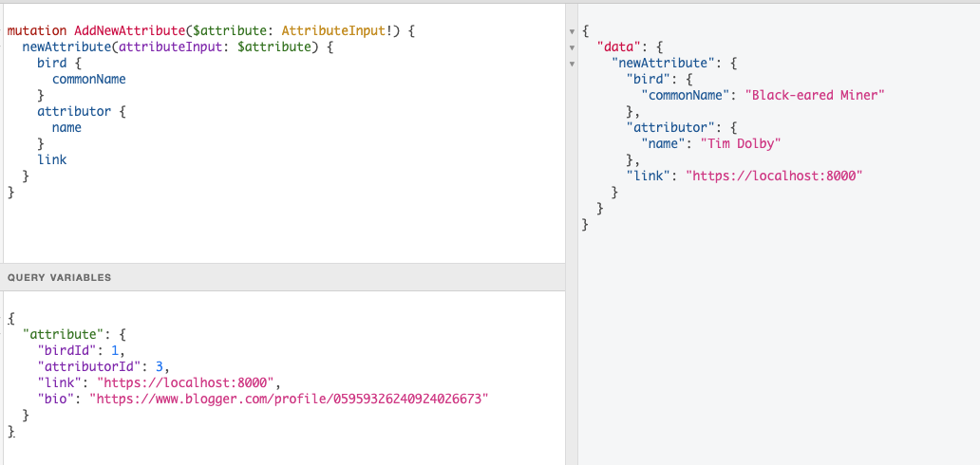
Task: Click the attributor field in the query editor
Action: click(74, 111)
